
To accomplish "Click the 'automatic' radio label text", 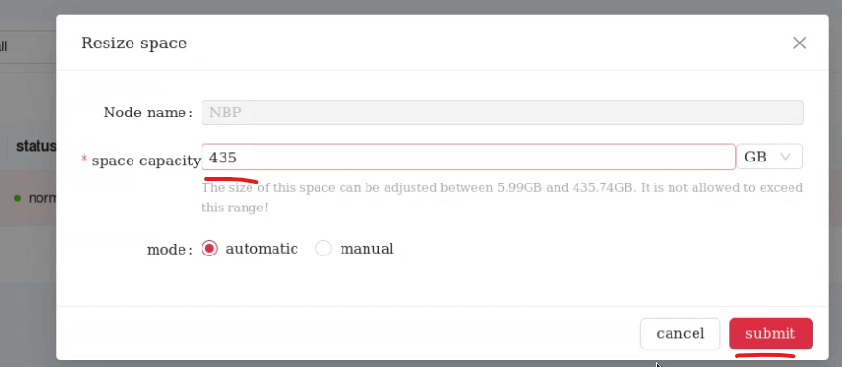I will point(262,249).
